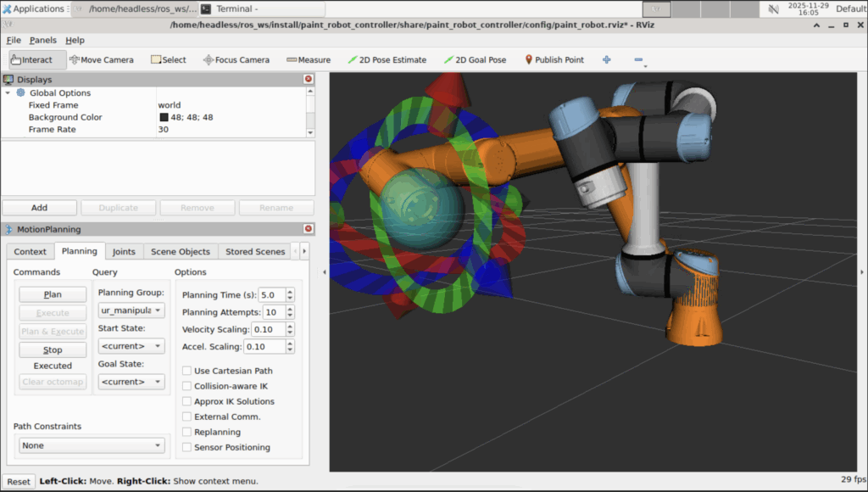868x492 pixels.
Task: Click the Add display button
Action: [39, 208]
